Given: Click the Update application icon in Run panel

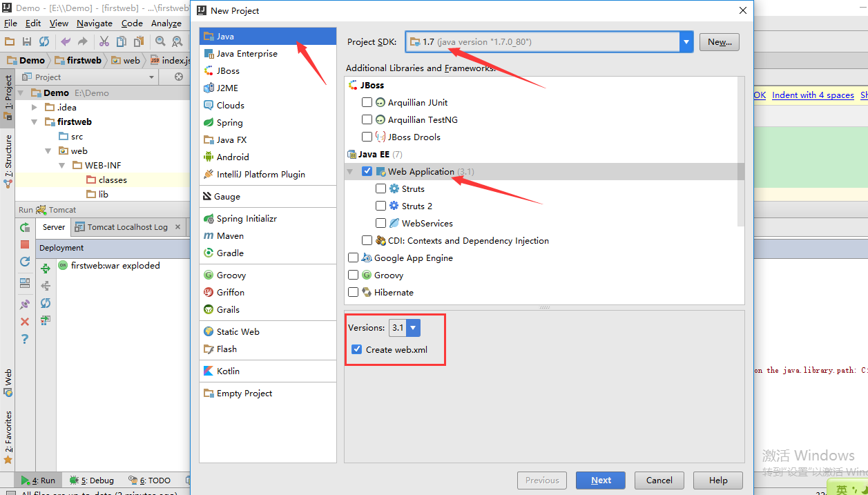Looking at the screenshot, I should [x=25, y=262].
